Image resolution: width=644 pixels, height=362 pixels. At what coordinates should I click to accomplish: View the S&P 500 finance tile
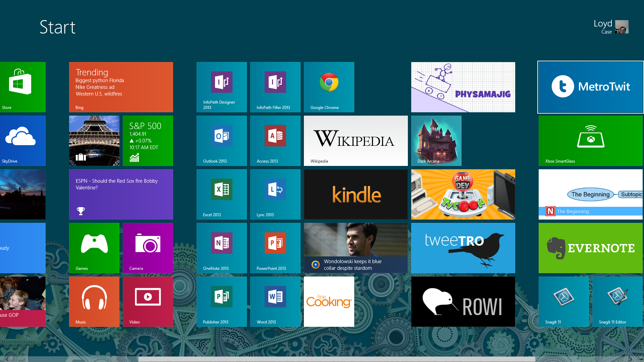pos(148,140)
